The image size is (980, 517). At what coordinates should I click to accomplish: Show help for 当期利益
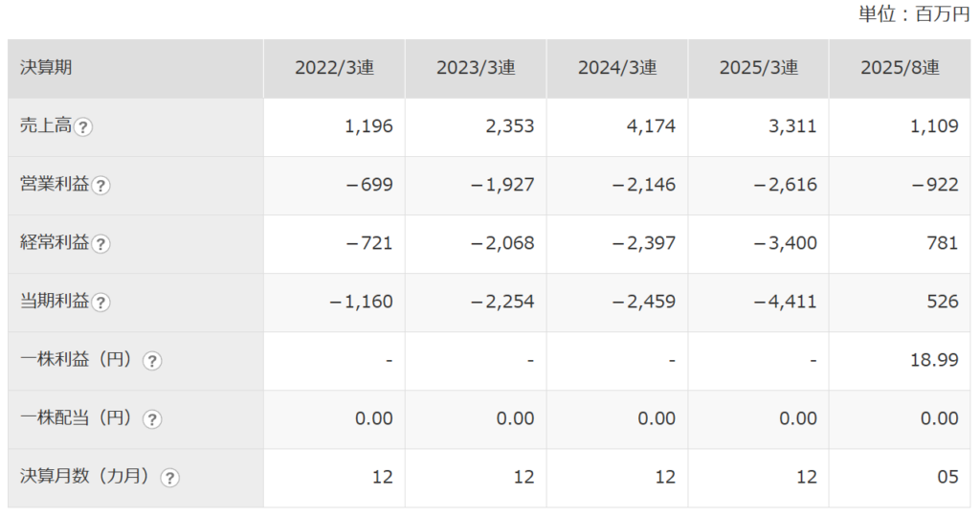101,303
